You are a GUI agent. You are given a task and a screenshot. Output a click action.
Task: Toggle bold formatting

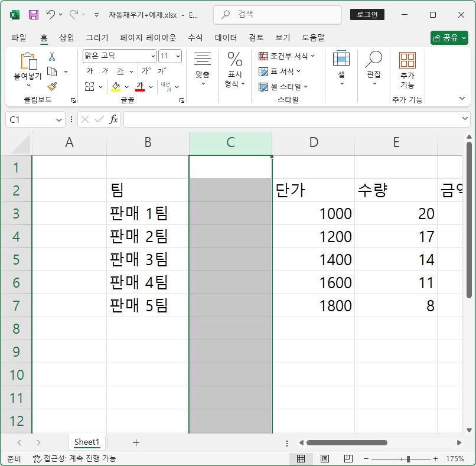tap(90, 71)
